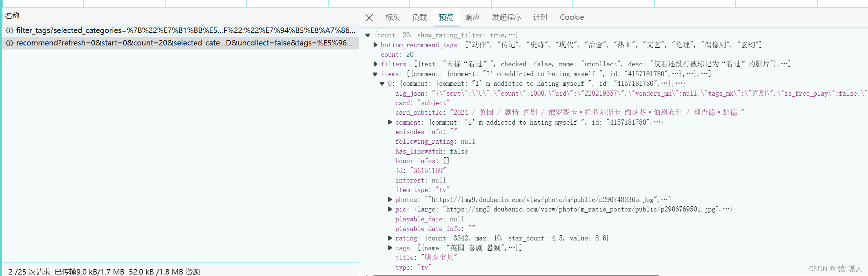Click the playable_date_info property line
The image size is (868, 276).
coord(435,229)
